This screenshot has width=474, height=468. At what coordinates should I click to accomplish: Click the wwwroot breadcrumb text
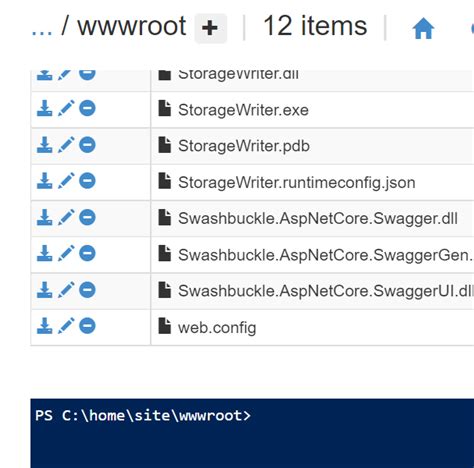click(132, 26)
